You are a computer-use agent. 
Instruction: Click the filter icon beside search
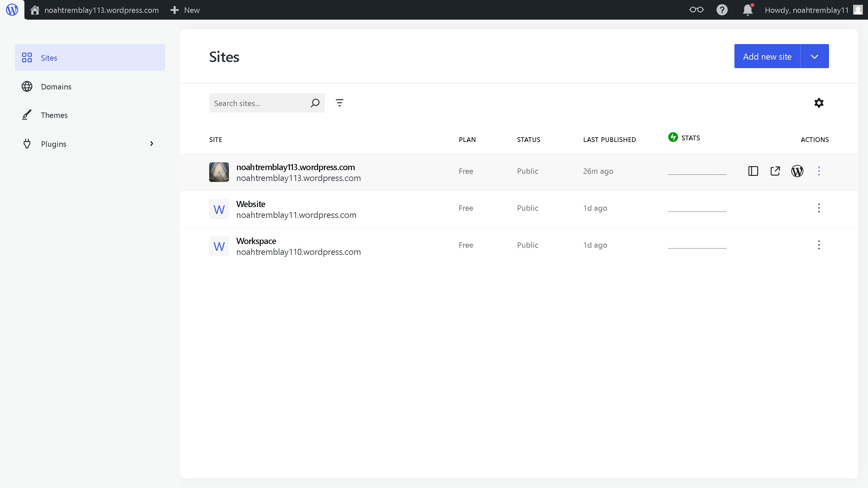pos(339,103)
